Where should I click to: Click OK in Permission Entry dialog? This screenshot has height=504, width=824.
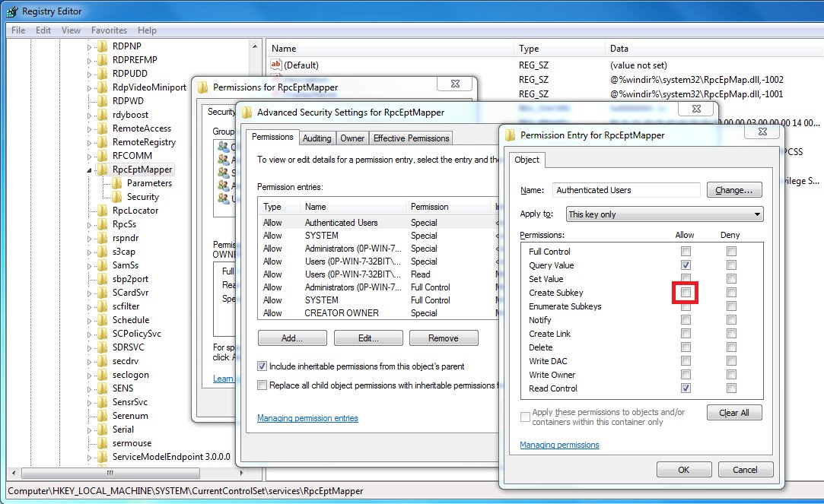click(684, 469)
